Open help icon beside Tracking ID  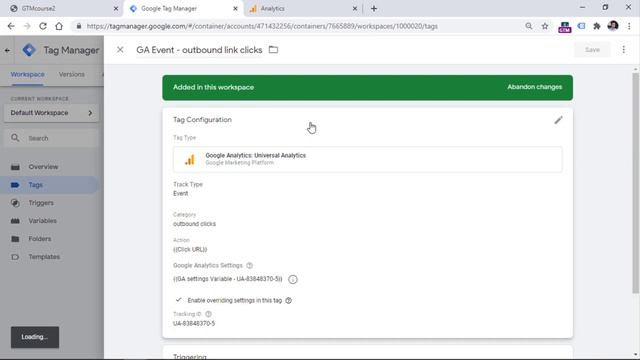coord(209,314)
